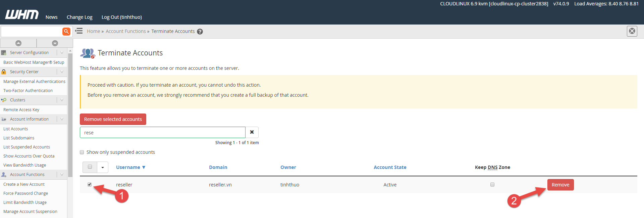Click the sidebar vertical scrollbar
Viewport: 644px width, 218px height.
[x=70, y=114]
